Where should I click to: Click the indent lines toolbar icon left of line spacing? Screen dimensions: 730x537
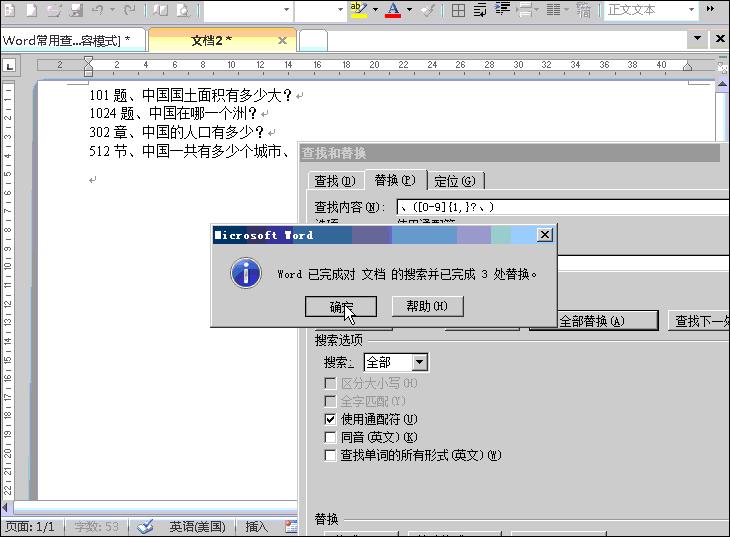[x=502, y=9]
